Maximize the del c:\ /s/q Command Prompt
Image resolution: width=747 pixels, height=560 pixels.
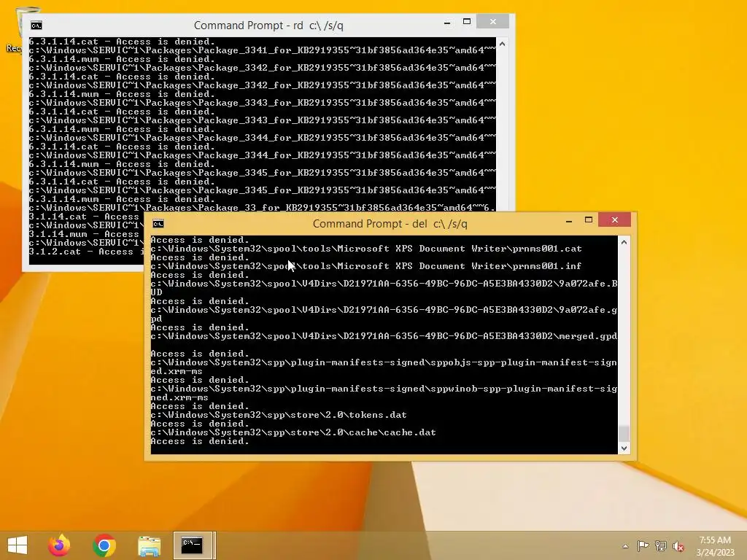click(x=589, y=220)
